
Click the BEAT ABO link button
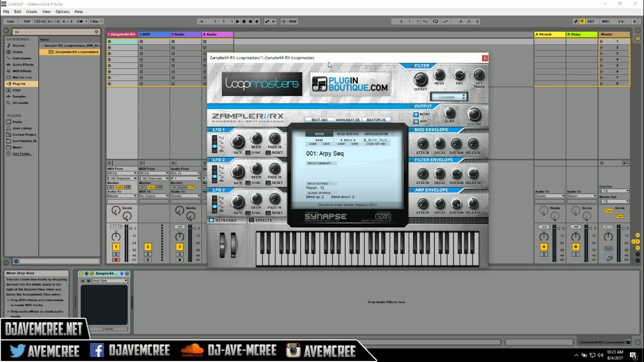[x=319, y=120]
